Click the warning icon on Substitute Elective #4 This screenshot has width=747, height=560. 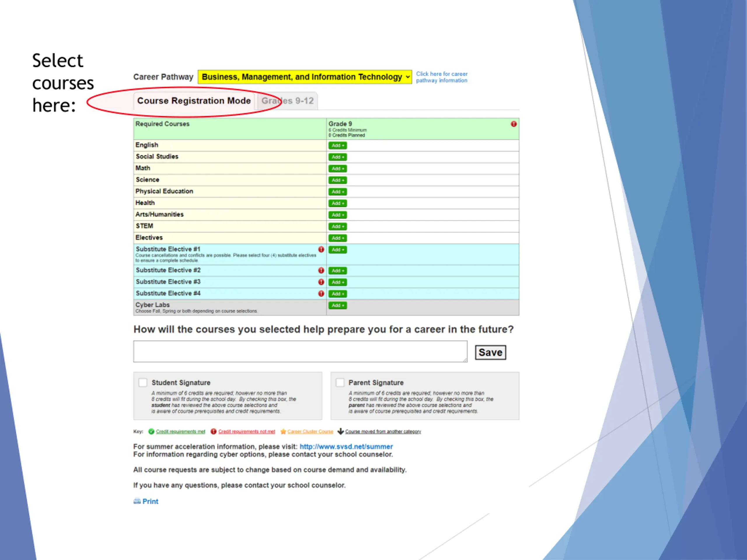[x=321, y=293]
